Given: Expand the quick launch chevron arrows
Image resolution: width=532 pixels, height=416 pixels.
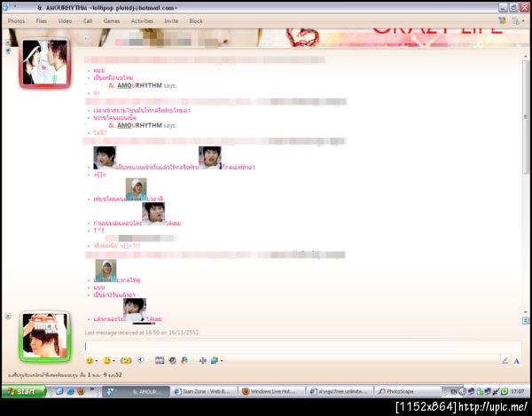Looking at the screenshot, I should tap(92, 389).
